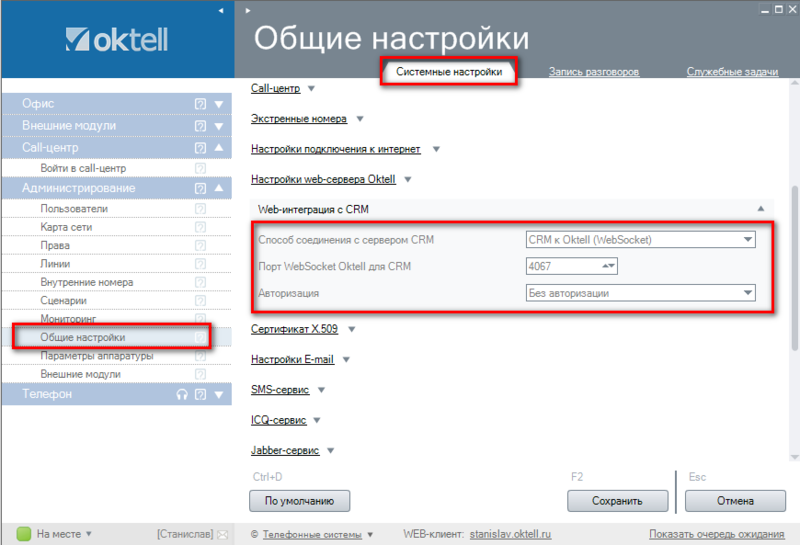This screenshot has height=545, width=800.
Task: Click the help icon on Линии row
Action: (201, 264)
